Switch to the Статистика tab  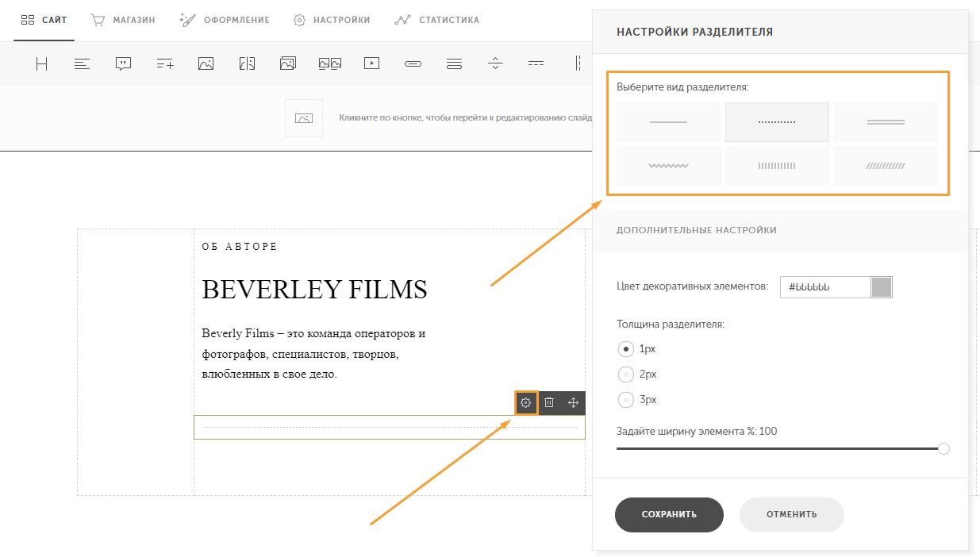point(437,20)
